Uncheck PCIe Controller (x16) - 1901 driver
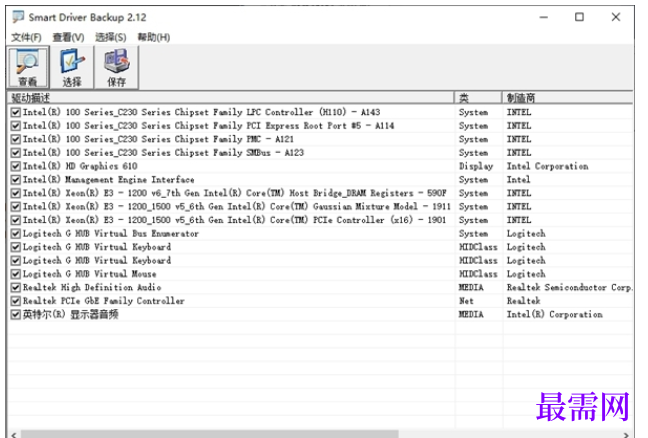This screenshot has width=648, height=438. click(16, 220)
